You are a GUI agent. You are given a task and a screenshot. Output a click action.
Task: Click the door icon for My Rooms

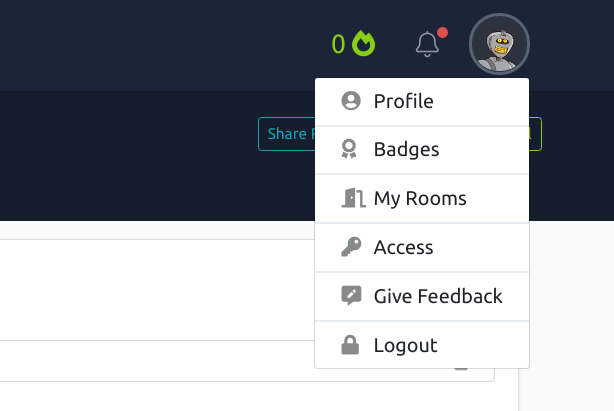click(x=352, y=198)
